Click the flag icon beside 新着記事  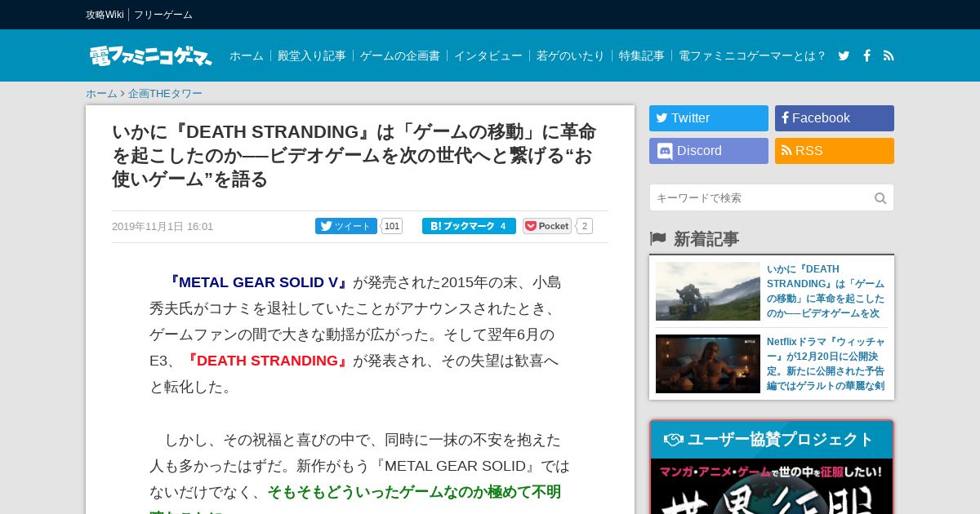pyautogui.click(x=657, y=238)
